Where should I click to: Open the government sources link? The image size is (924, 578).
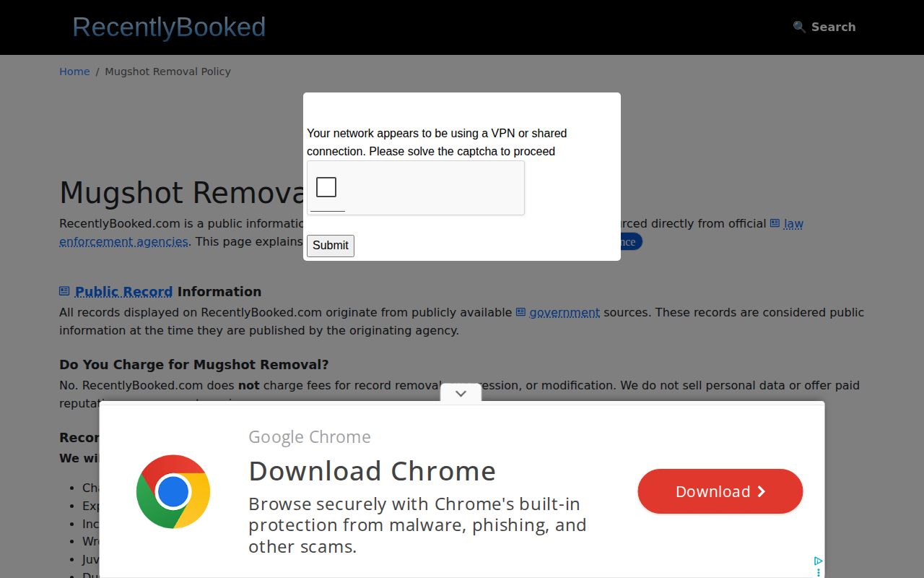coord(565,313)
